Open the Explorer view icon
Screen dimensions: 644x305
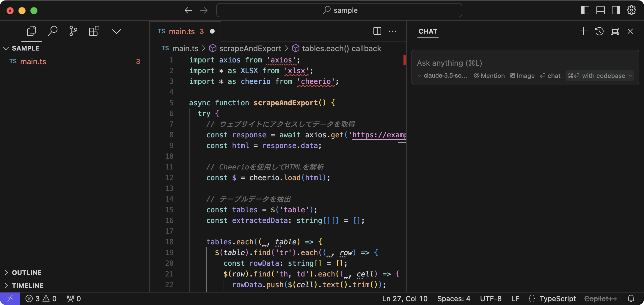click(x=32, y=31)
